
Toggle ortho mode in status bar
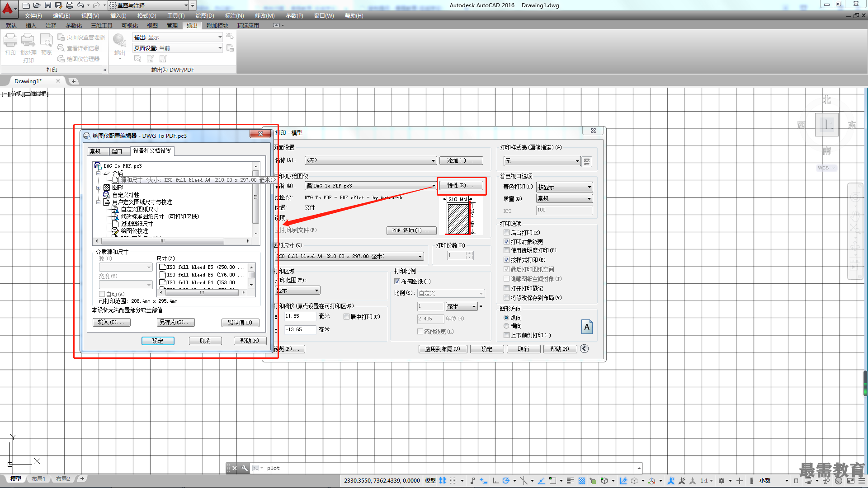(x=495, y=481)
